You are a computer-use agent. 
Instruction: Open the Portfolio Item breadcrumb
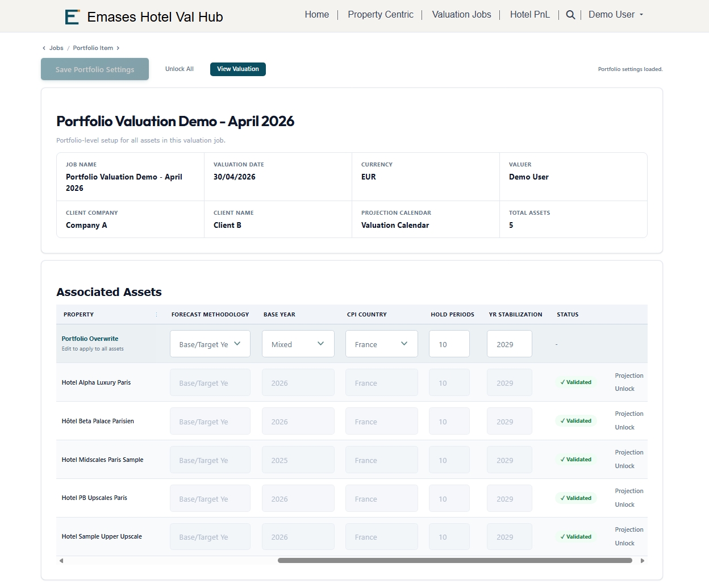tap(93, 48)
